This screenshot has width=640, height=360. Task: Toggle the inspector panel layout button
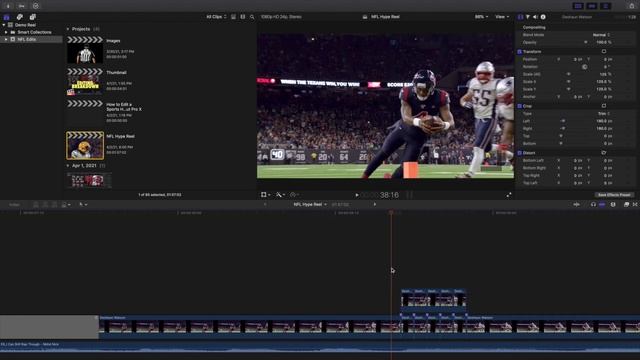606,6
